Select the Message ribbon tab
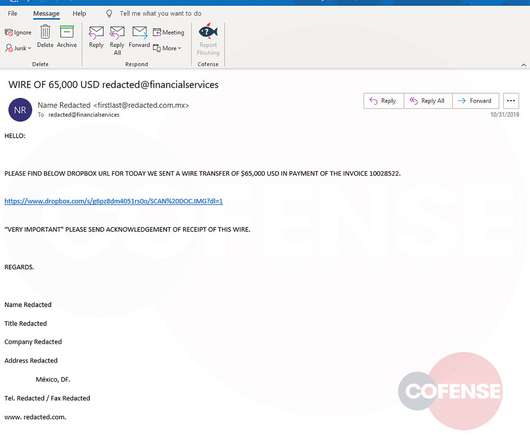 pos(46,14)
